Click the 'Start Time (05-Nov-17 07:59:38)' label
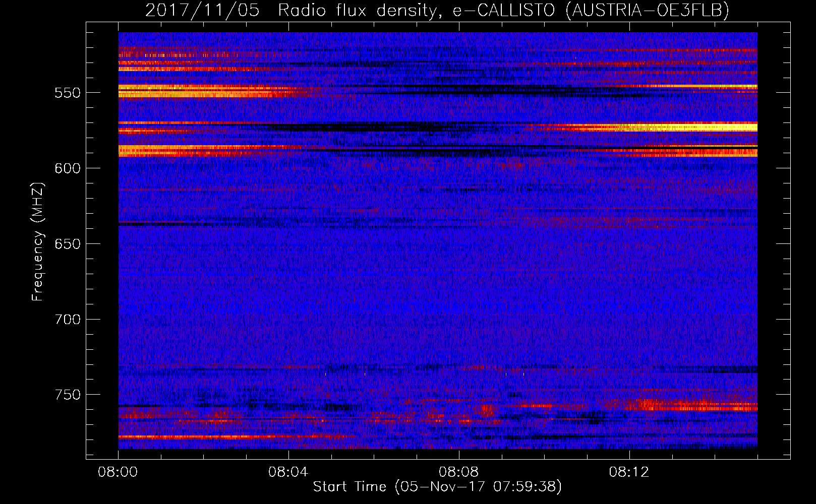816x504 pixels. [x=437, y=487]
